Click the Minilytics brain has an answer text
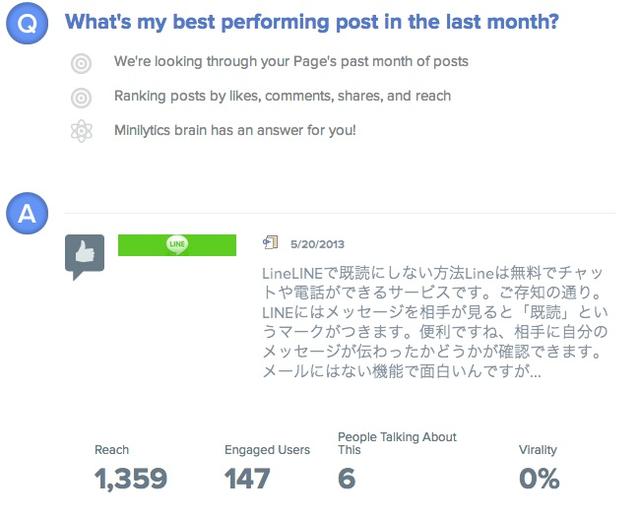 click(x=235, y=131)
